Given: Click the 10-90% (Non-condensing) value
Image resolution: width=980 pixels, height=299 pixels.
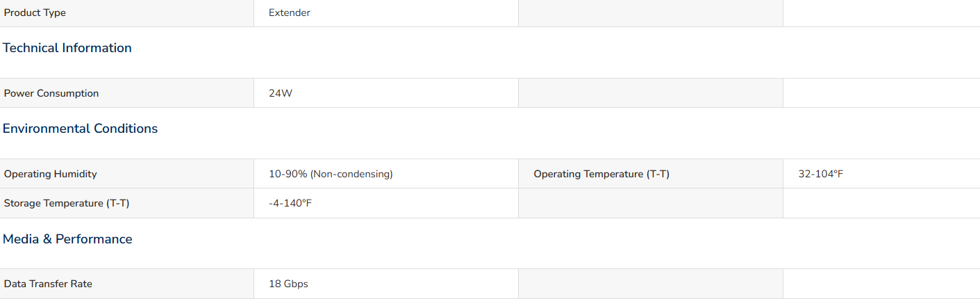Looking at the screenshot, I should coord(331,174).
